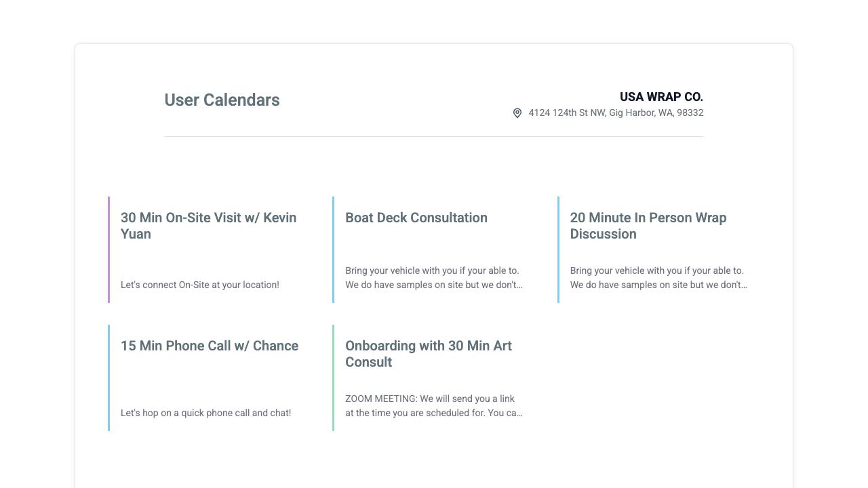Image resolution: width=868 pixels, height=488 pixels.
Task: Click the location pin icon
Action: tap(517, 113)
